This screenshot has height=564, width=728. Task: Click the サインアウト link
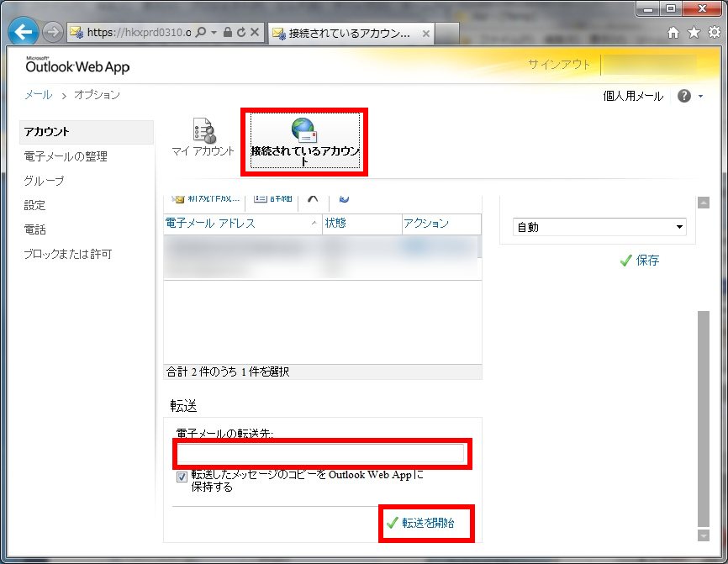[559, 64]
